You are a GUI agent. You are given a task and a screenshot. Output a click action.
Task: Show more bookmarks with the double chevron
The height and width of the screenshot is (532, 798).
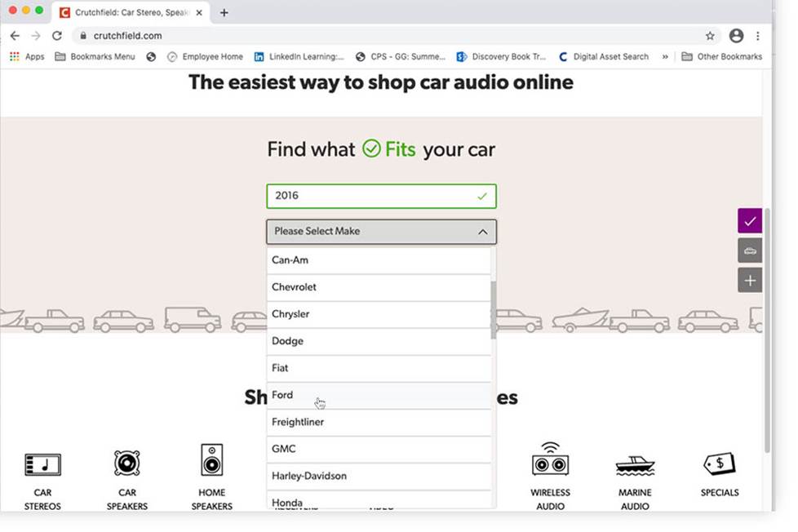tap(665, 56)
